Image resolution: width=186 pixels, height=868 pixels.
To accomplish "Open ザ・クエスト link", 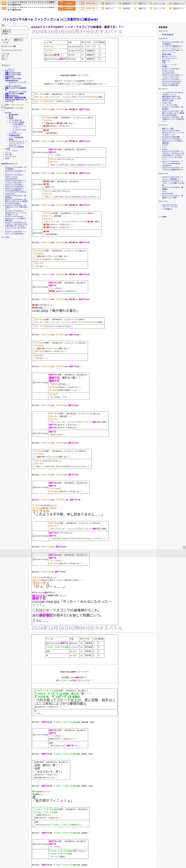I will (13, 151).
